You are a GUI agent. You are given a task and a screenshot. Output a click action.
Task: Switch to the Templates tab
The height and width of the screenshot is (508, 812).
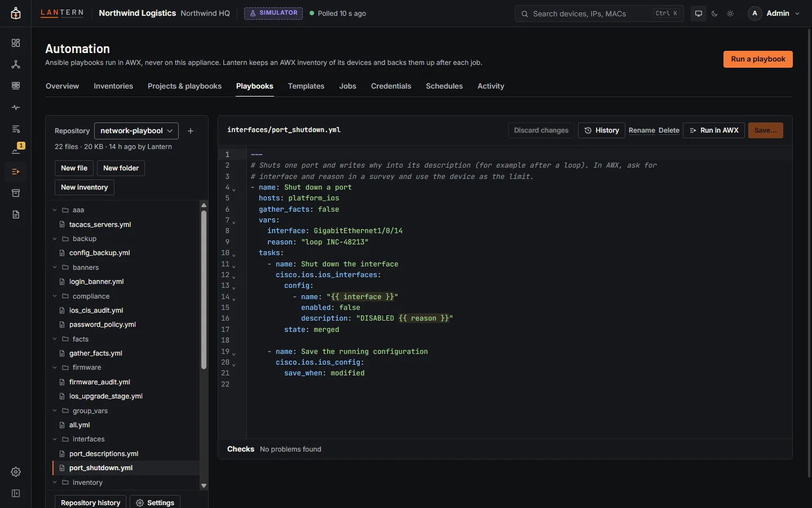click(x=306, y=86)
